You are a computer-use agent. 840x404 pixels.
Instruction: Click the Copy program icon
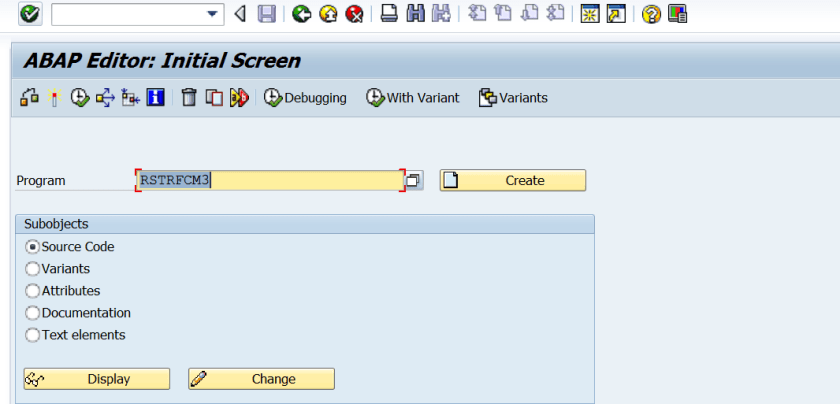point(214,98)
